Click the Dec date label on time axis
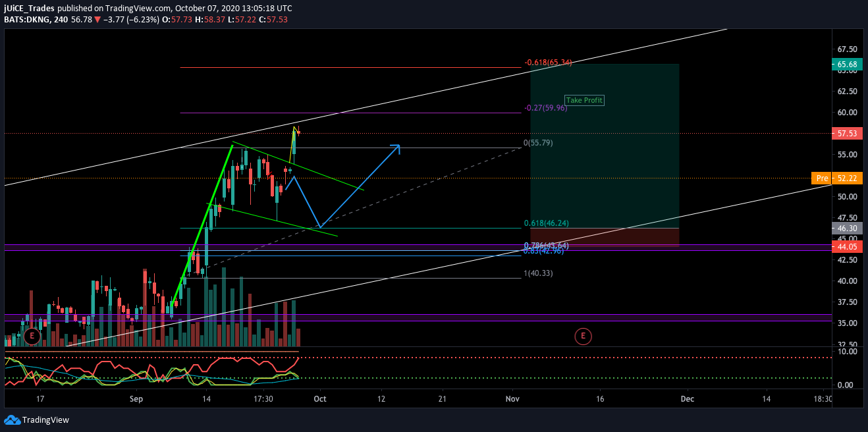 pos(688,398)
